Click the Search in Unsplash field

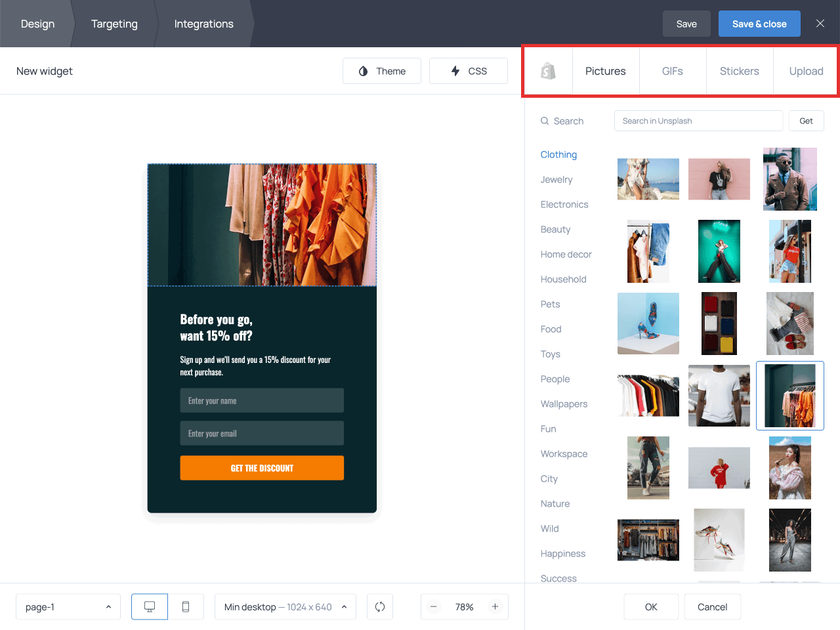click(698, 121)
